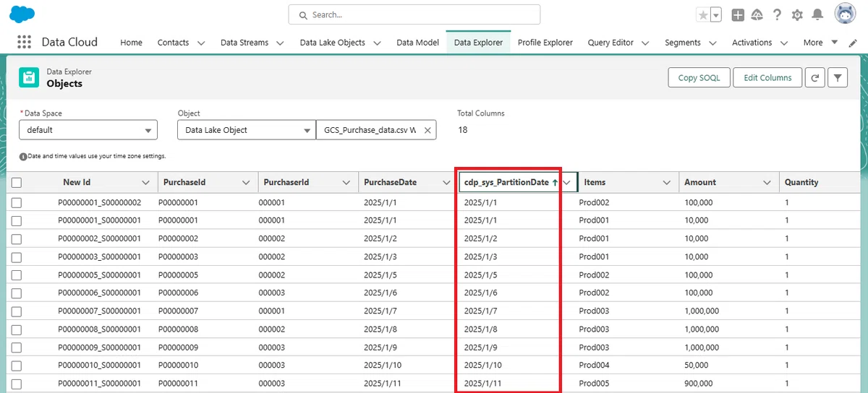Switch to the Profile Explorer tab
Viewport: 868px width, 393px height.
click(545, 43)
